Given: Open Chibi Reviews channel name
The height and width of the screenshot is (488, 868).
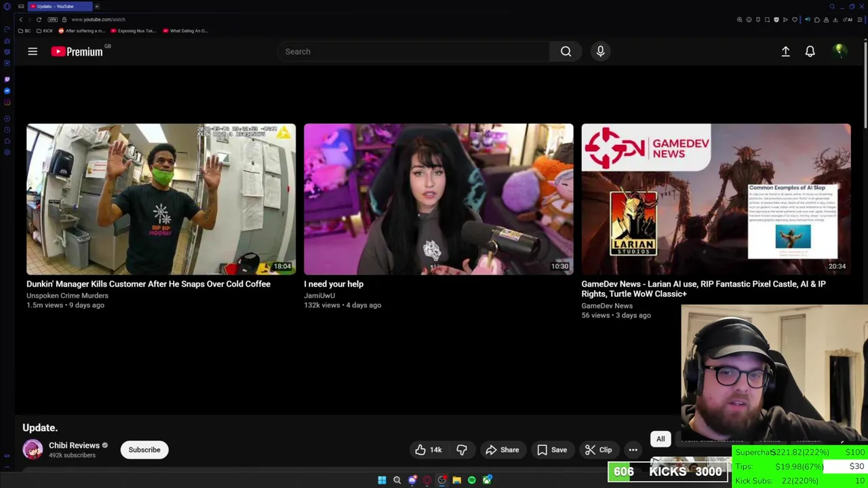Looking at the screenshot, I should [74, 445].
